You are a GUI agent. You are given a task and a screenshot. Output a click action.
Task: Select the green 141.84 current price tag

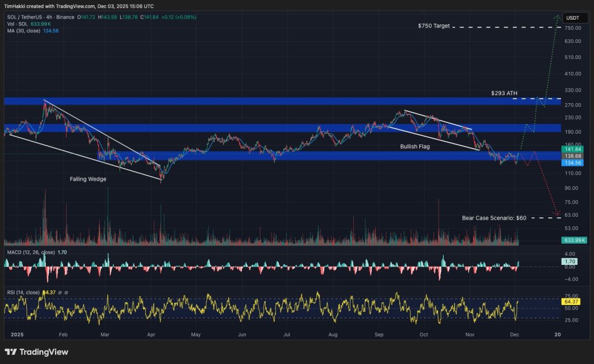point(573,149)
